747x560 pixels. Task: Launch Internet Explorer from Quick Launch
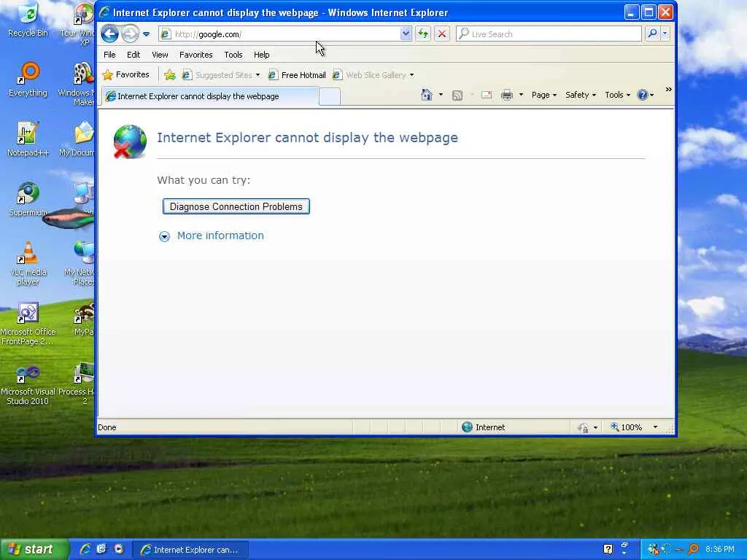tap(85, 549)
